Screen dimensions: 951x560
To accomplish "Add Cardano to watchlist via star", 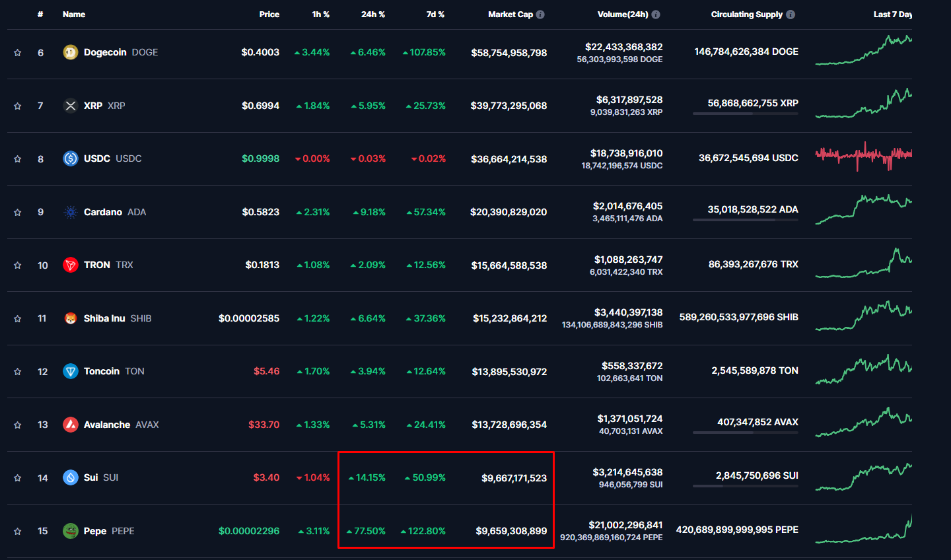I will click(x=18, y=212).
